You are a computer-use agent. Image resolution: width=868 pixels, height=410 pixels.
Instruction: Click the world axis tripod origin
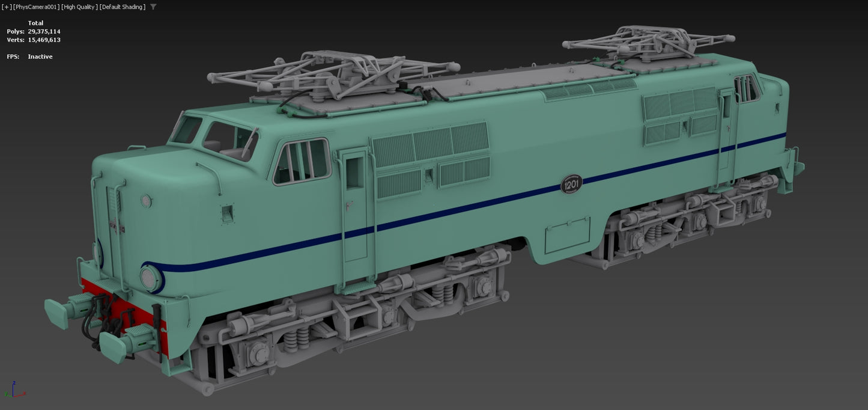pos(13,397)
